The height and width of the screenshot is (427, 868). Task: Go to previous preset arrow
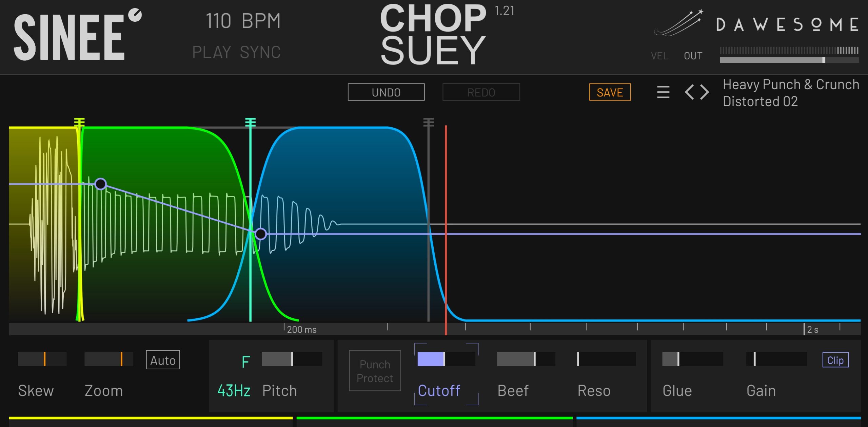(x=689, y=92)
